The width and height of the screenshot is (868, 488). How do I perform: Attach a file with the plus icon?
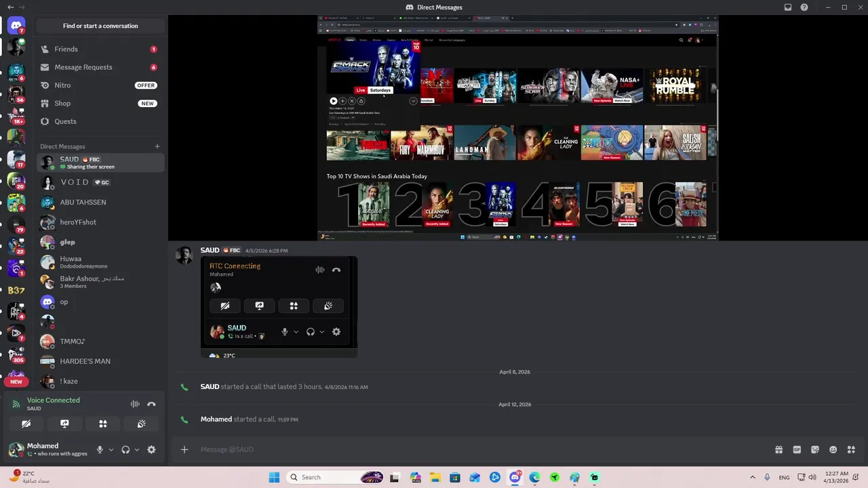click(184, 449)
